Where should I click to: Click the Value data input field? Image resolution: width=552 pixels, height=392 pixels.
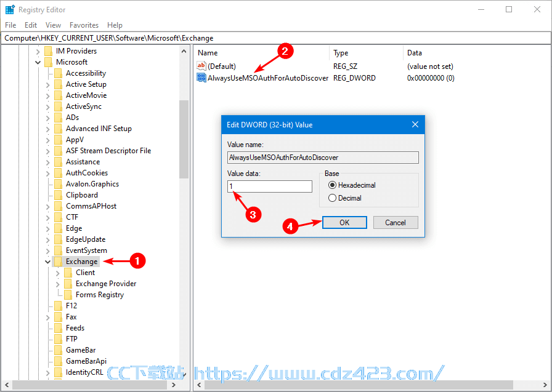(270, 186)
